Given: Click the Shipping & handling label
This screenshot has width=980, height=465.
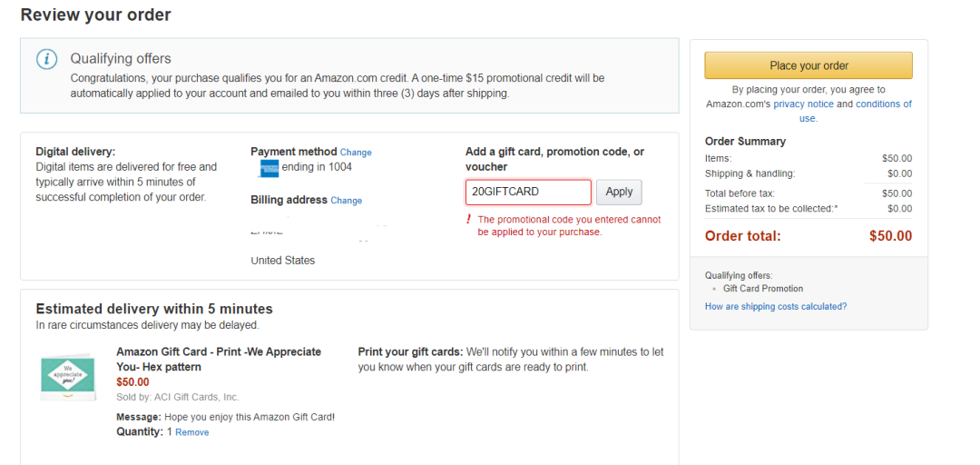Looking at the screenshot, I should (750, 173).
